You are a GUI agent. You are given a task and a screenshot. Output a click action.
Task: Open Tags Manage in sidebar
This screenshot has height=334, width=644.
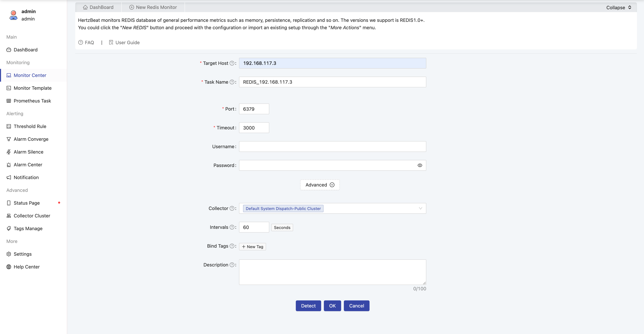pyautogui.click(x=28, y=228)
